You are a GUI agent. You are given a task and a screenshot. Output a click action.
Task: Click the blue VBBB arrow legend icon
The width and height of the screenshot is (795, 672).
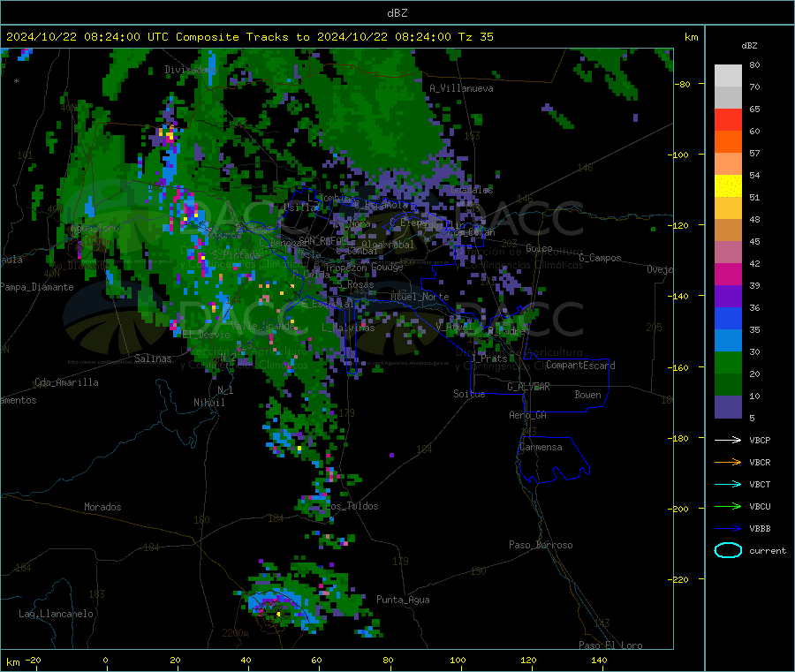(728, 529)
